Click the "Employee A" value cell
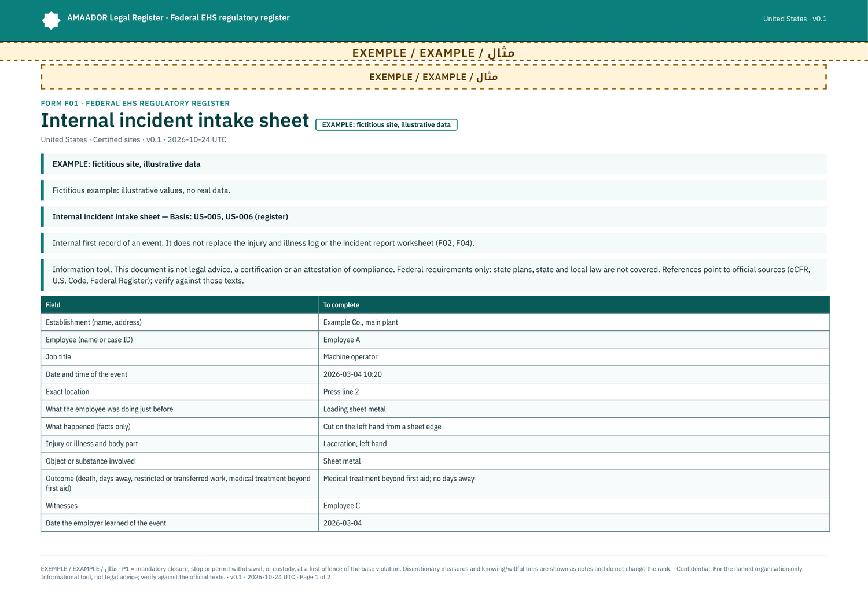868x614 pixels. [x=574, y=340]
